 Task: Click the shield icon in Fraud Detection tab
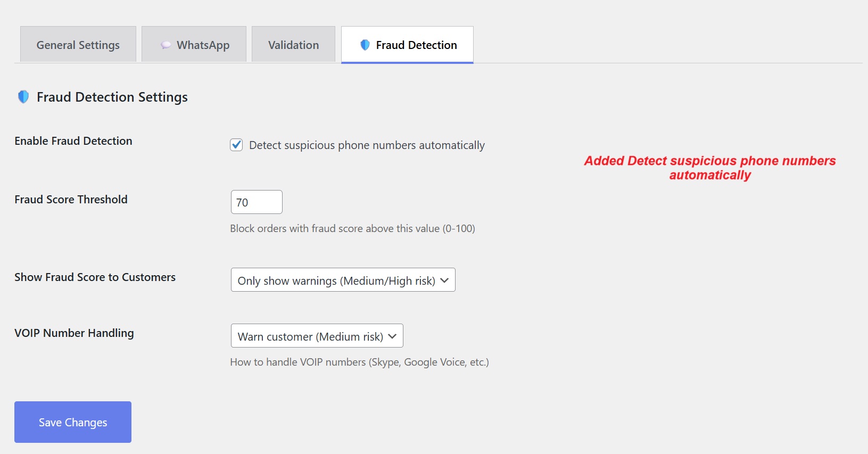(x=365, y=45)
